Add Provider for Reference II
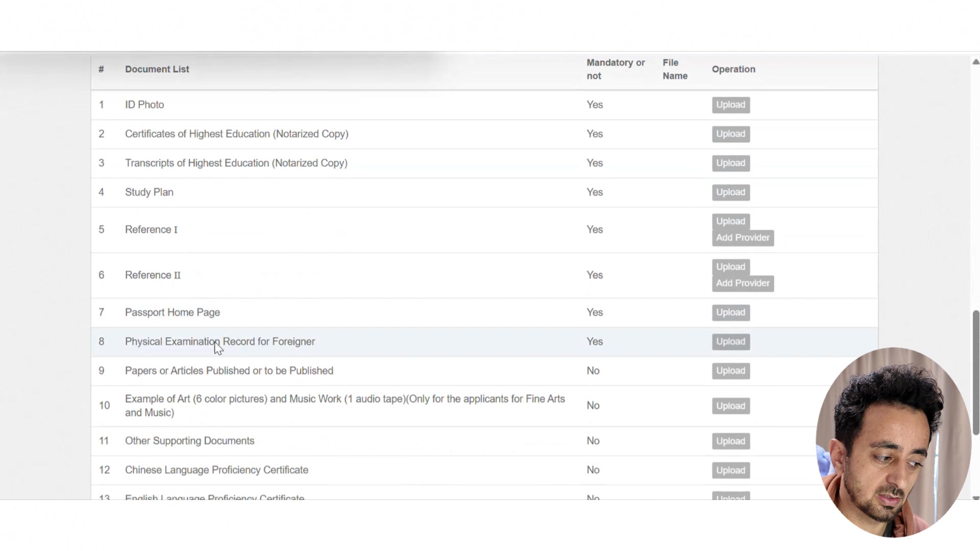This screenshot has height=551, width=980. [743, 283]
